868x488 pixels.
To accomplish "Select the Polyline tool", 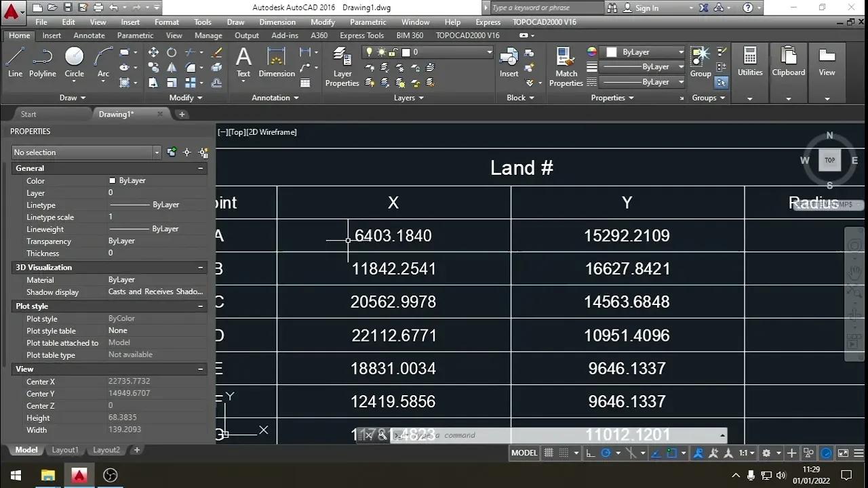I will pyautogui.click(x=42, y=61).
